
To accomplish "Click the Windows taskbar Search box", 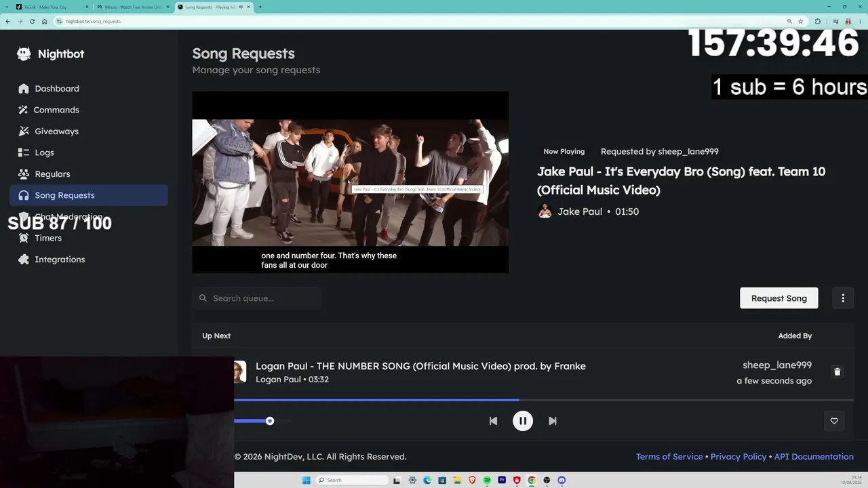I will pyautogui.click(x=352, y=480).
